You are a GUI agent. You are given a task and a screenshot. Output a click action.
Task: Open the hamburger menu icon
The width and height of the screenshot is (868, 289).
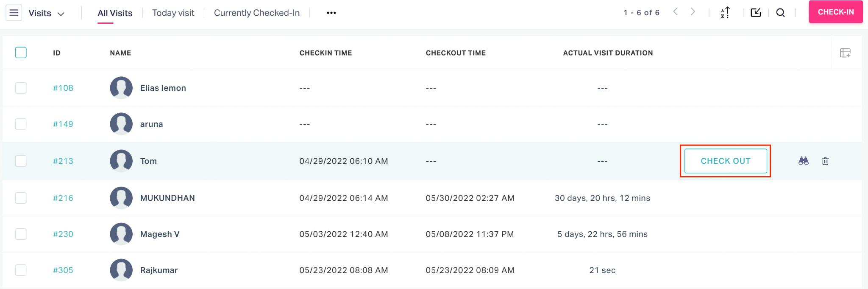click(14, 13)
